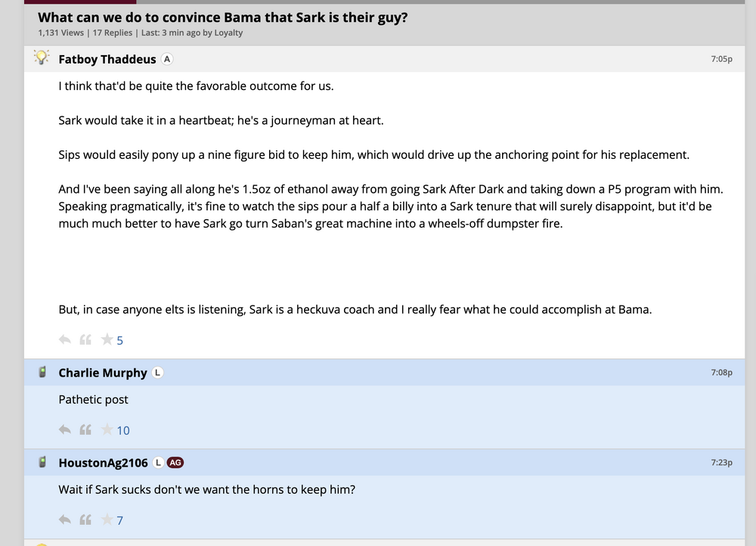Reply to HoustonAg2106's post

65,520
